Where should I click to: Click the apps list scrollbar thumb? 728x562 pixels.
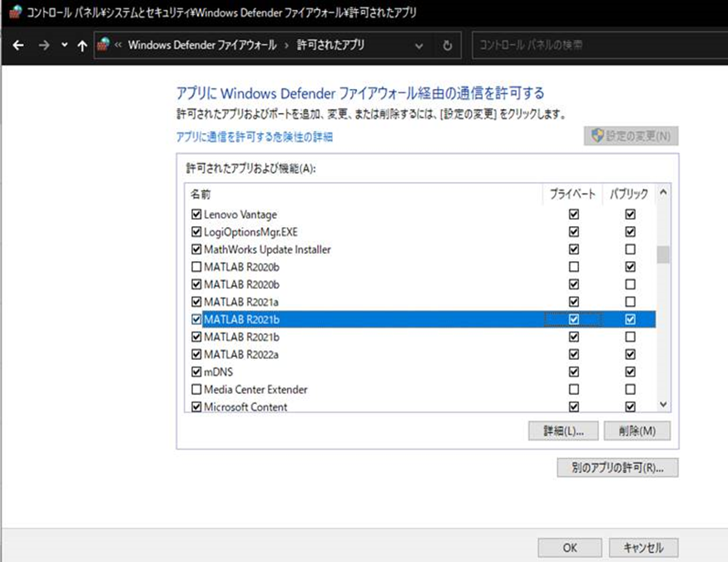tap(663, 254)
